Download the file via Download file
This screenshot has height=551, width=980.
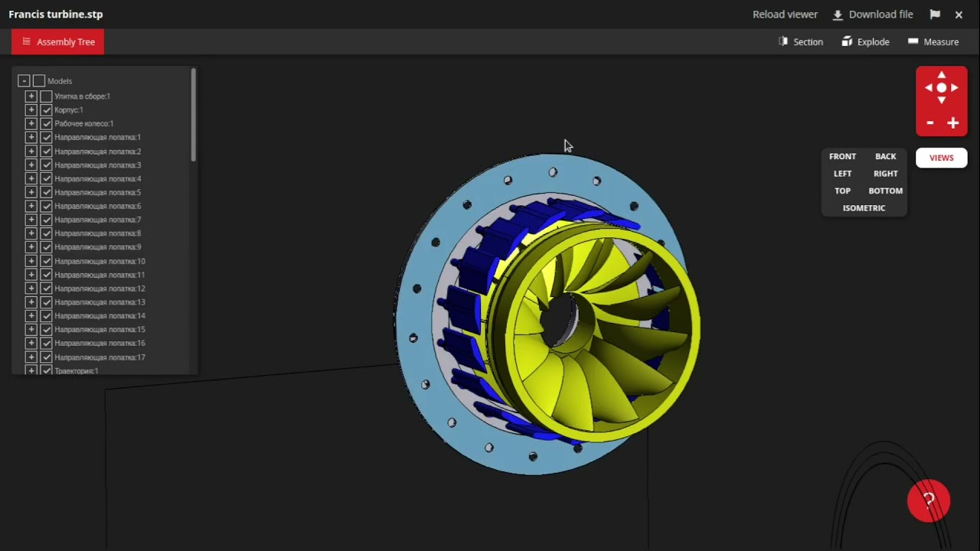(873, 15)
